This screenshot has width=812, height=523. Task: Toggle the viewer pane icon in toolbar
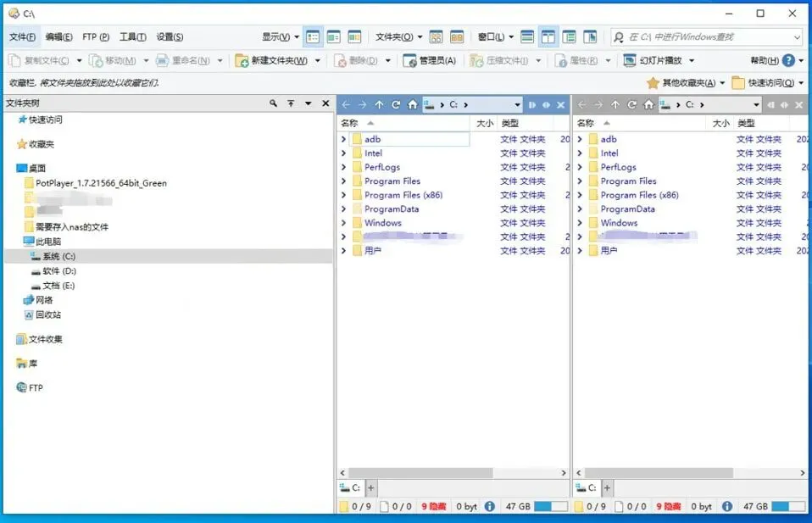pyautogui.click(x=590, y=36)
